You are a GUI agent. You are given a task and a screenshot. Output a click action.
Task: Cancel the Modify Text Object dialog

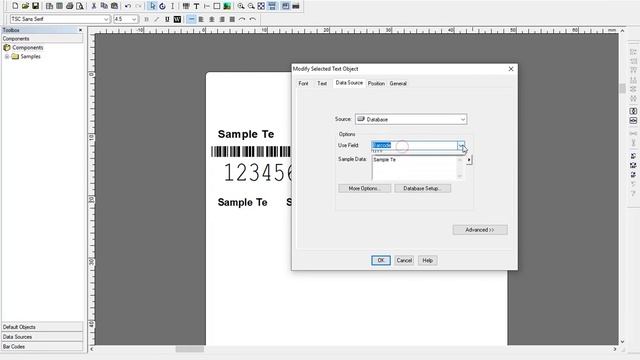(x=404, y=260)
